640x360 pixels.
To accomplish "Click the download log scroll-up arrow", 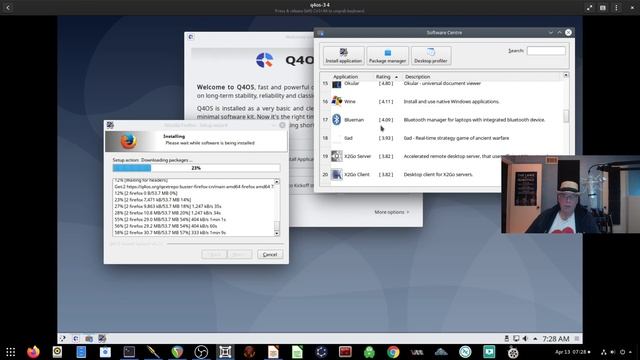I will 277,182.
